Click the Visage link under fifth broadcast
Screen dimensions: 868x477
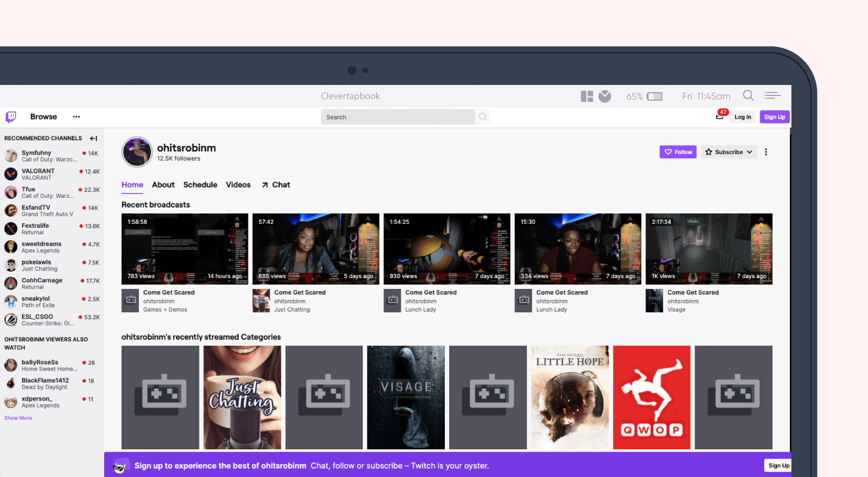[x=676, y=310]
